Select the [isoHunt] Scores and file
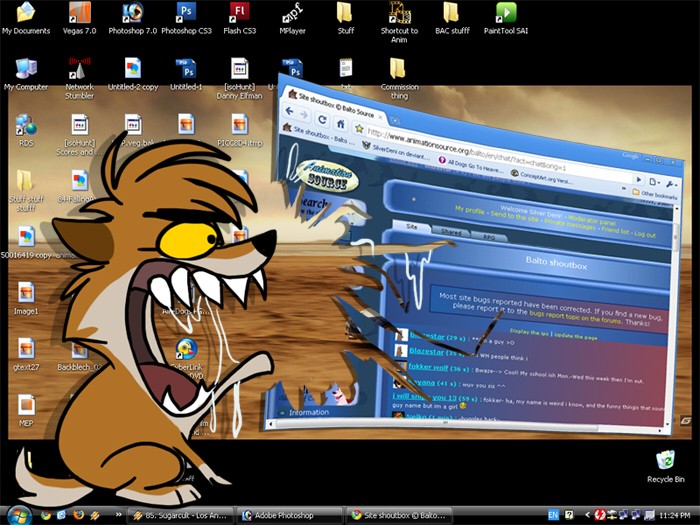 click(79, 135)
